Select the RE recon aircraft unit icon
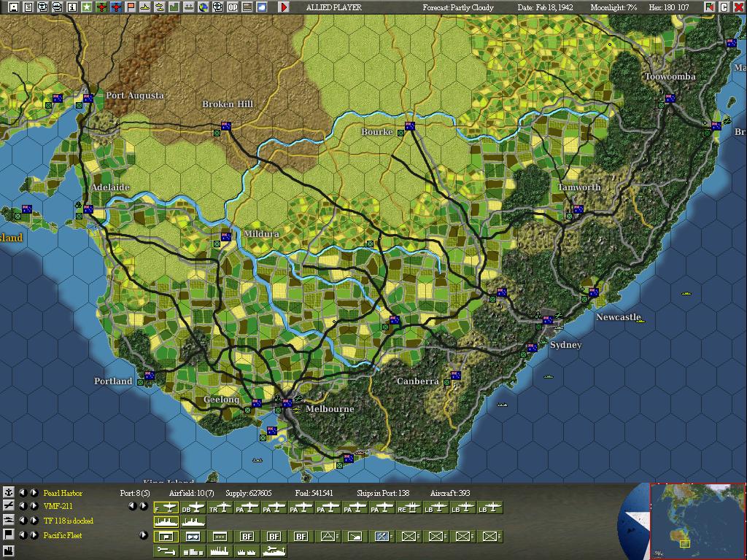 pos(409,508)
